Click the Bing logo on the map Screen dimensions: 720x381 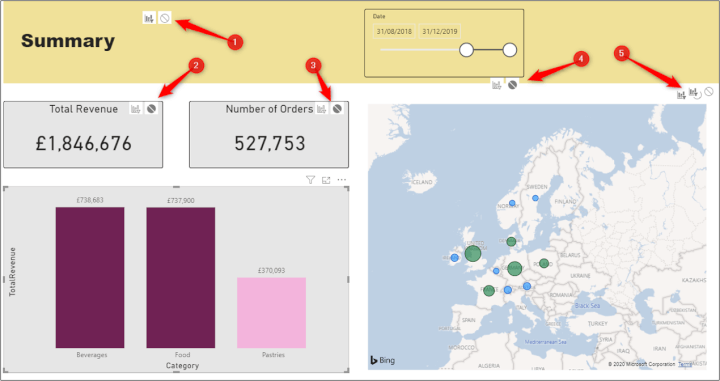tap(382, 360)
